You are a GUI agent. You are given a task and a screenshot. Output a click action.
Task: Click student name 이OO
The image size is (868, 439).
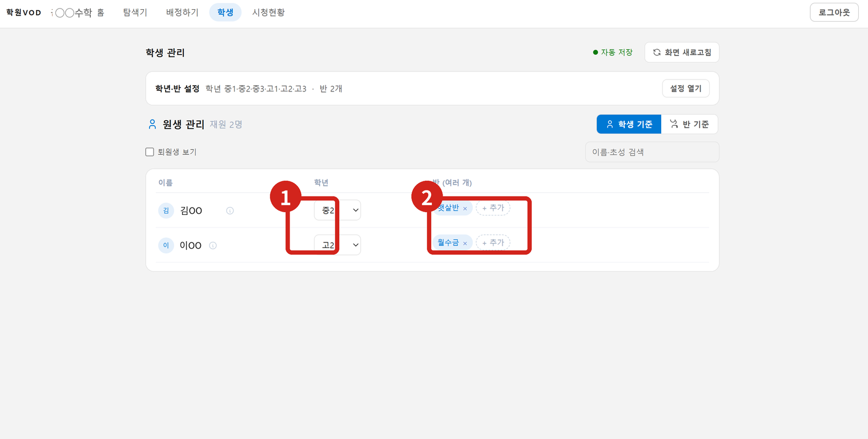[191, 246]
